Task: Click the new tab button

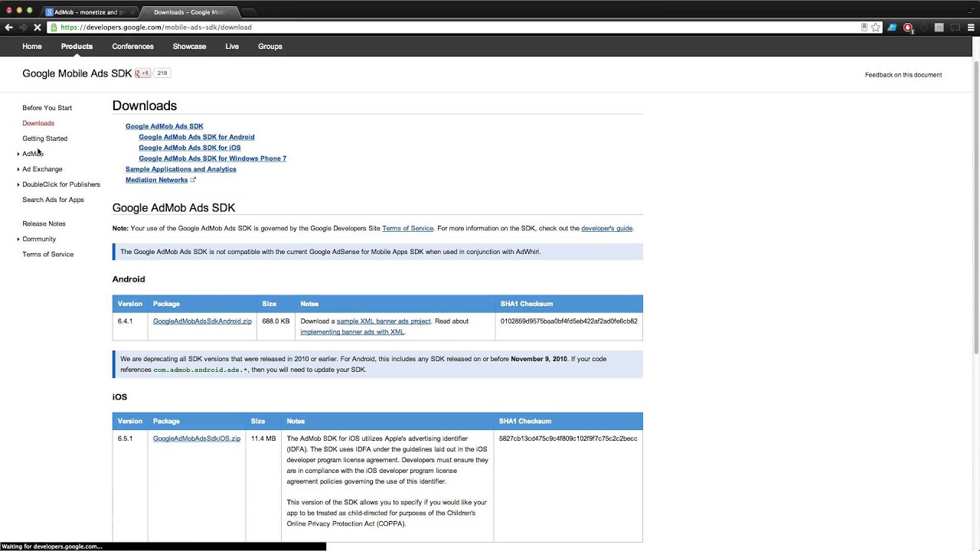Action: coord(249,12)
